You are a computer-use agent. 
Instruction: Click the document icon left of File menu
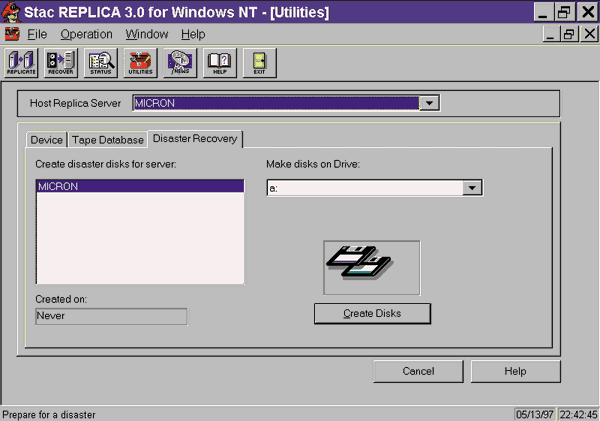click(x=12, y=34)
